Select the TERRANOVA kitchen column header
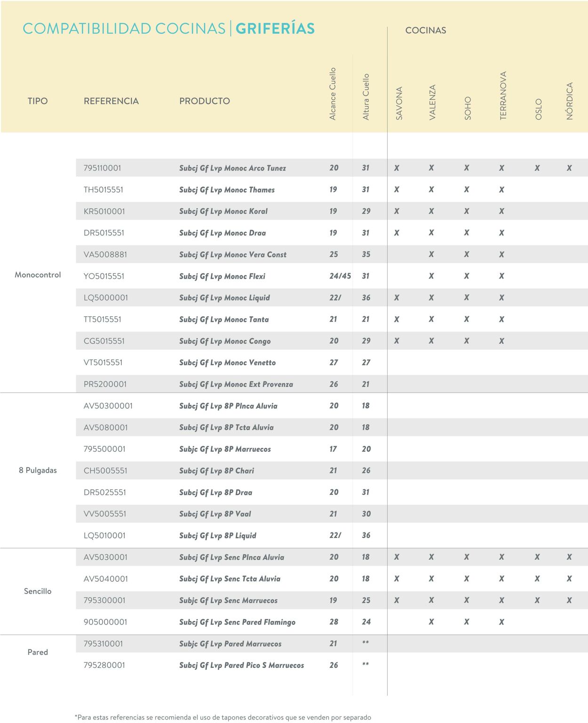 coord(503,96)
